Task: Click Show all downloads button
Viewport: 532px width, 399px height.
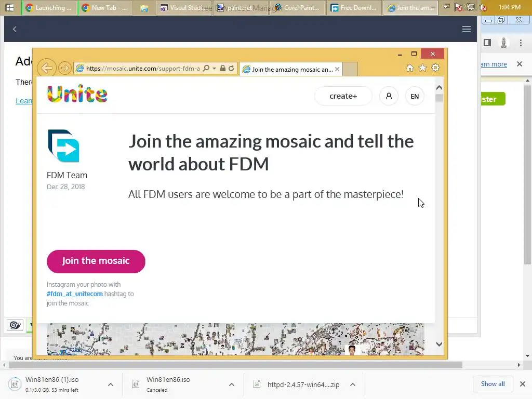Action: pos(493,384)
